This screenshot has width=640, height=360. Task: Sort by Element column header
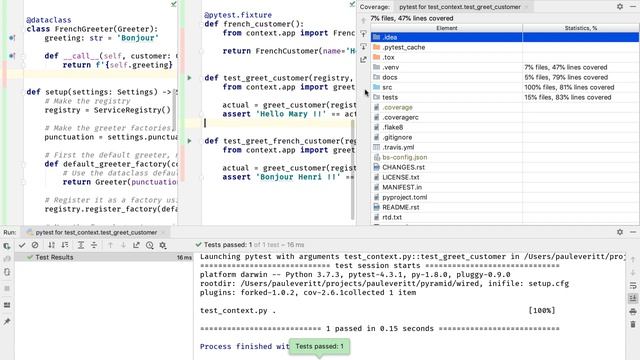click(447, 28)
